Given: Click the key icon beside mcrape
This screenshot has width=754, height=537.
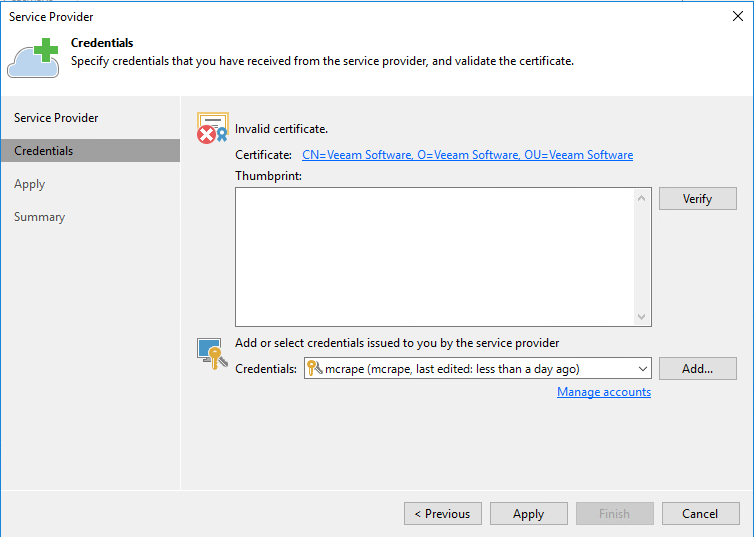Looking at the screenshot, I should point(315,369).
